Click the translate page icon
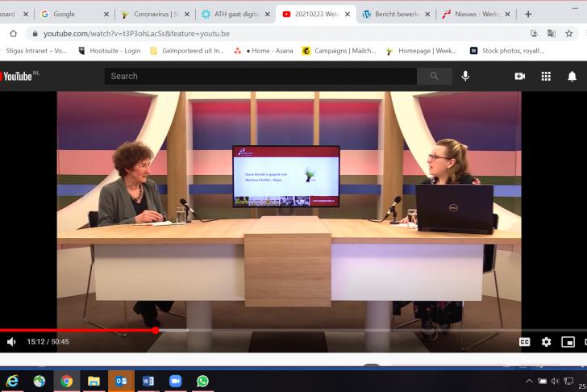The width and height of the screenshot is (587, 392). [552, 34]
